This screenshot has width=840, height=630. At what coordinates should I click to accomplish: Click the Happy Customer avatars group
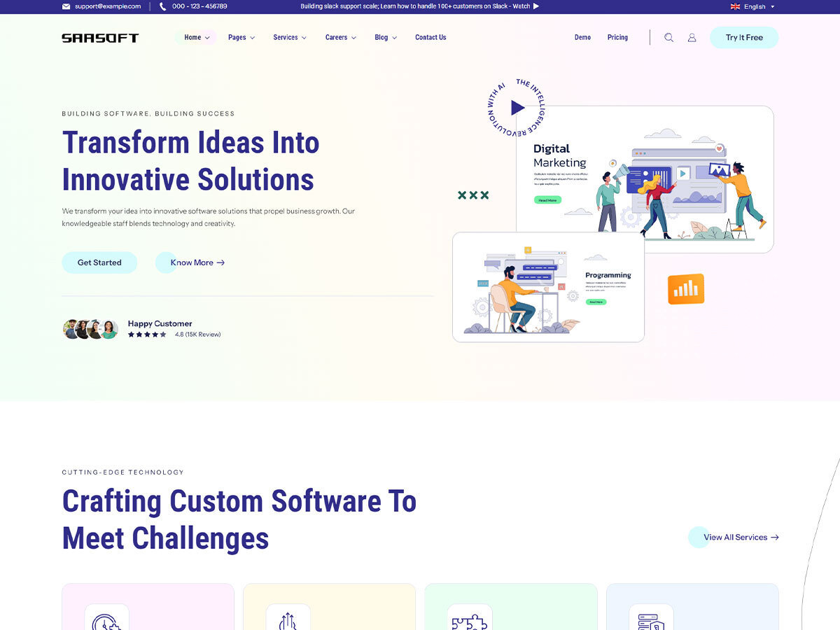(x=90, y=329)
